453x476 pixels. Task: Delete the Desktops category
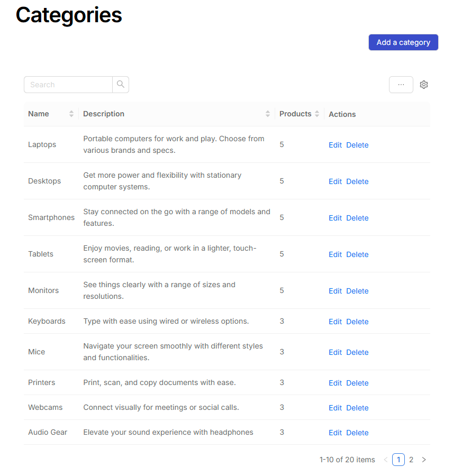357,181
